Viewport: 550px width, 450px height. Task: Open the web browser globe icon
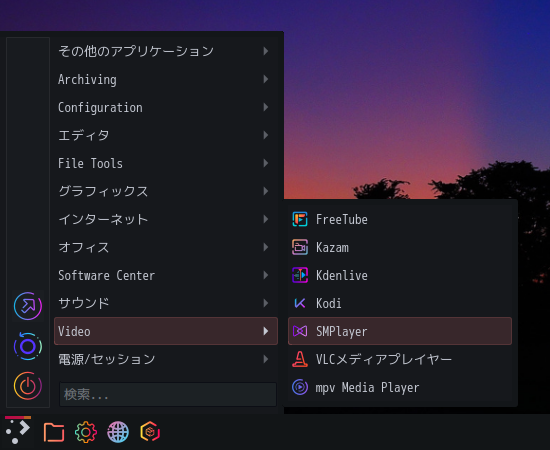pos(118,432)
